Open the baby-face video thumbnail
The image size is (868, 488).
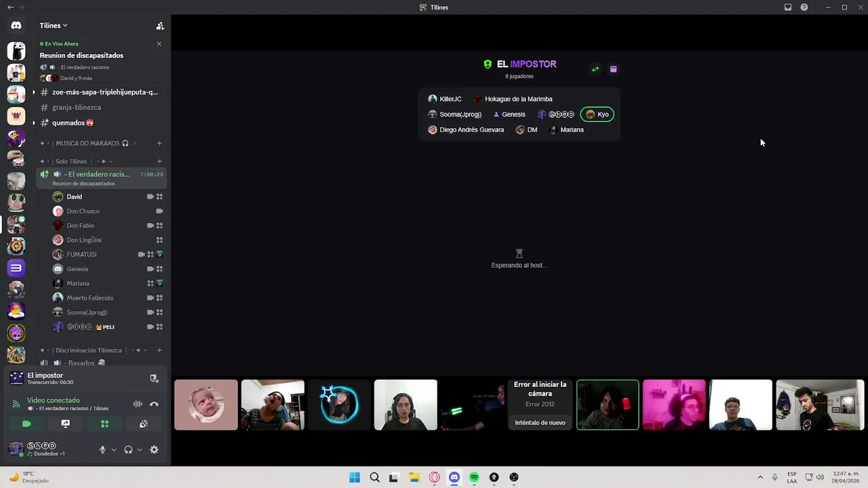coord(206,405)
